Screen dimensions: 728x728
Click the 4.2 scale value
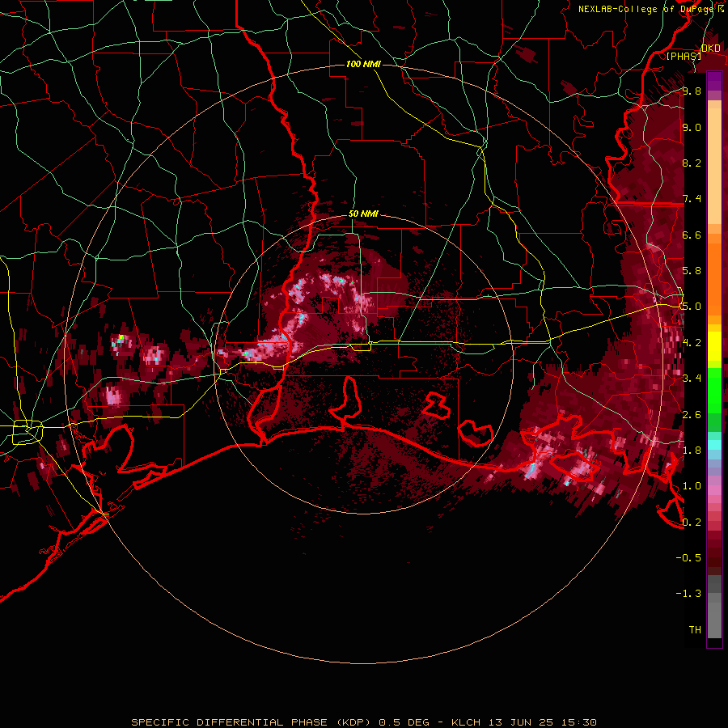pos(692,342)
